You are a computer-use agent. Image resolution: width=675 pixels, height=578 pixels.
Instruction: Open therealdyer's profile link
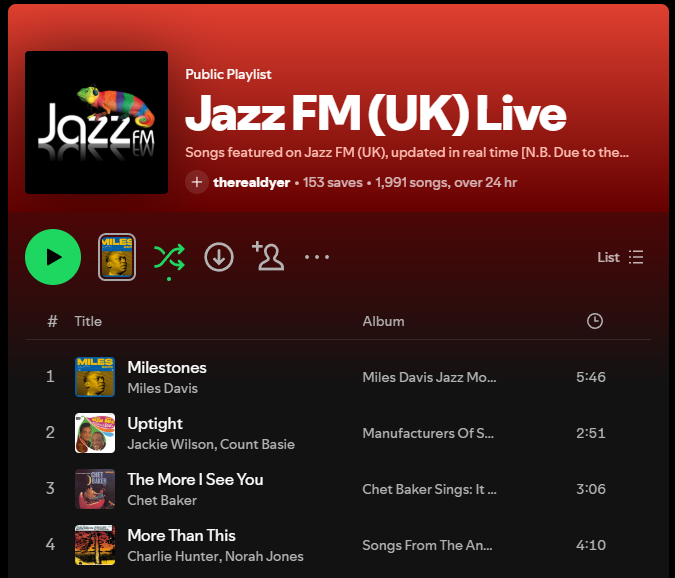point(251,182)
